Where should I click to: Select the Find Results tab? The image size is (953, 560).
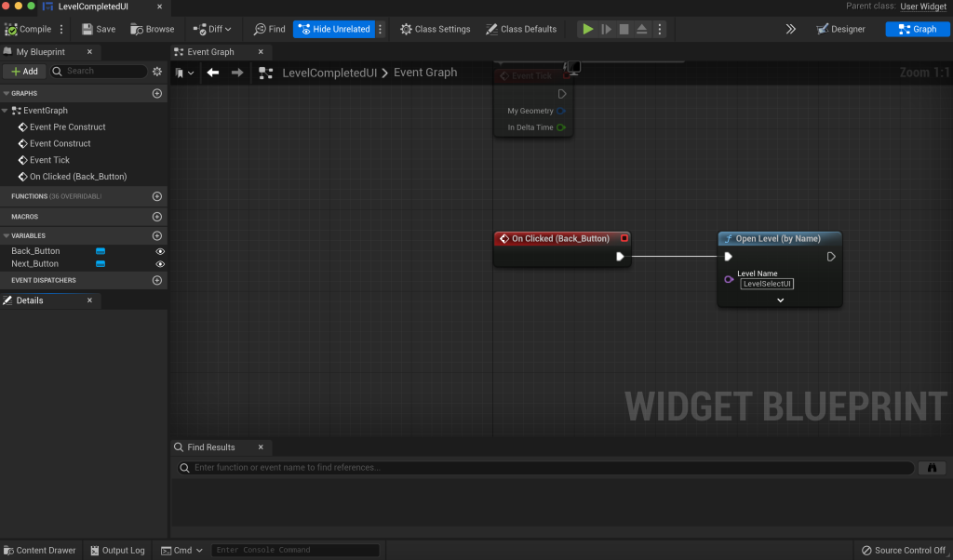pyautogui.click(x=210, y=447)
